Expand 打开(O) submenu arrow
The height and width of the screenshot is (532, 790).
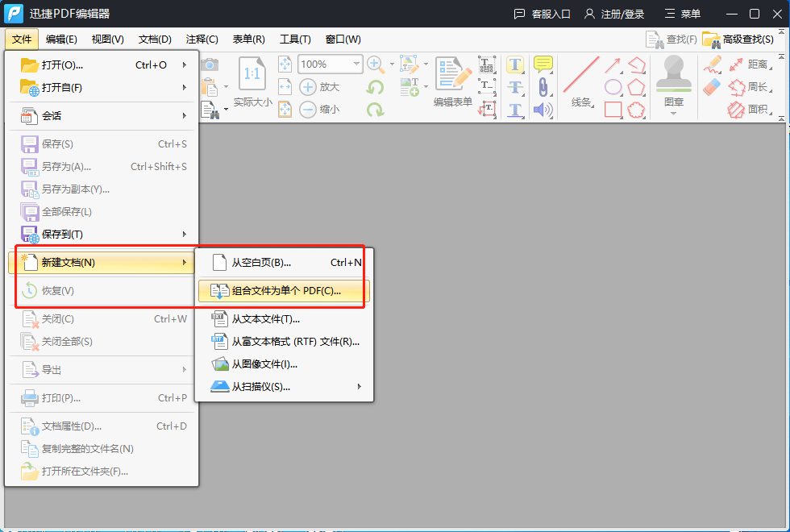(185, 64)
